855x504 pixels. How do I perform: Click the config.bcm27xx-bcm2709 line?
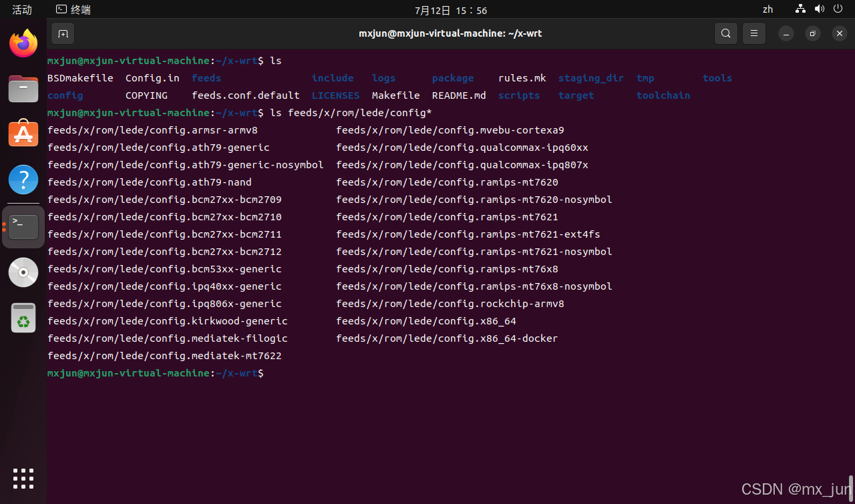pyautogui.click(x=164, y=200)
